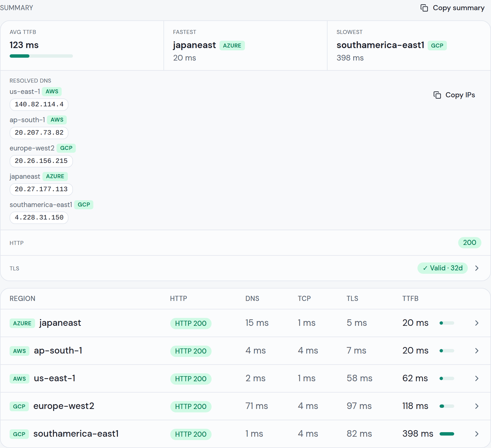Select the IP address 20.26.156.215
This screenshot has width=491, height=448.
coord(41,161)
